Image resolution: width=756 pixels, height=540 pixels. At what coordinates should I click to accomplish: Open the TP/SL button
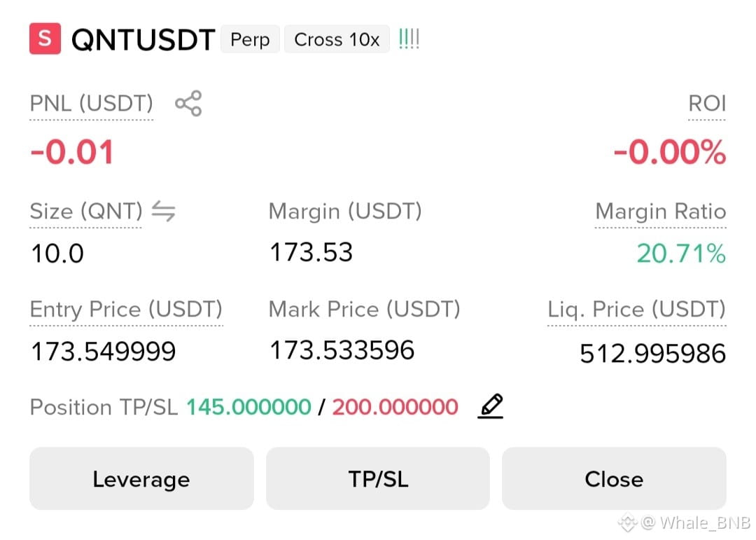tap(378, 478)
